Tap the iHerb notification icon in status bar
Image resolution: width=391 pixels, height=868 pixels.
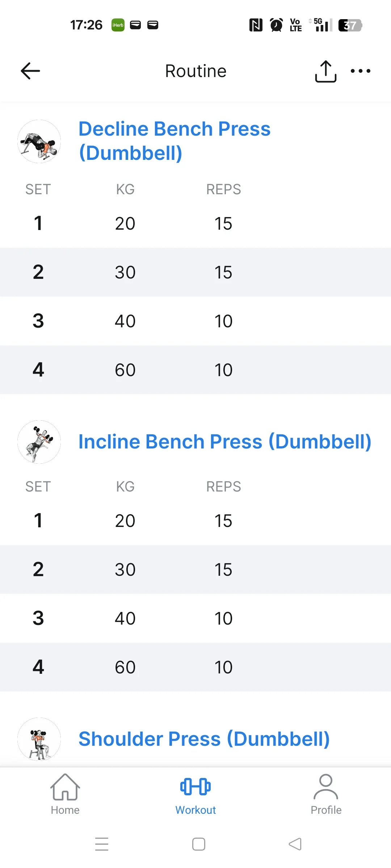pos(118,25)
